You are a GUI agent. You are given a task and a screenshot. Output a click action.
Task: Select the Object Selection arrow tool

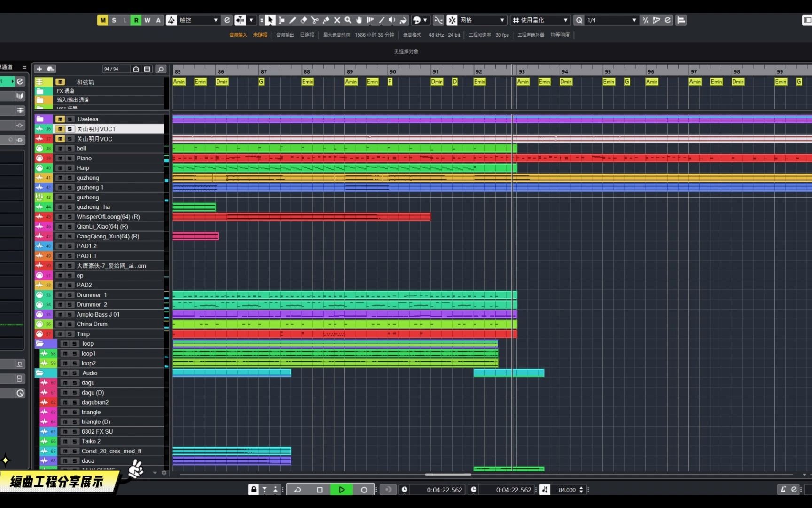point(270,20)
